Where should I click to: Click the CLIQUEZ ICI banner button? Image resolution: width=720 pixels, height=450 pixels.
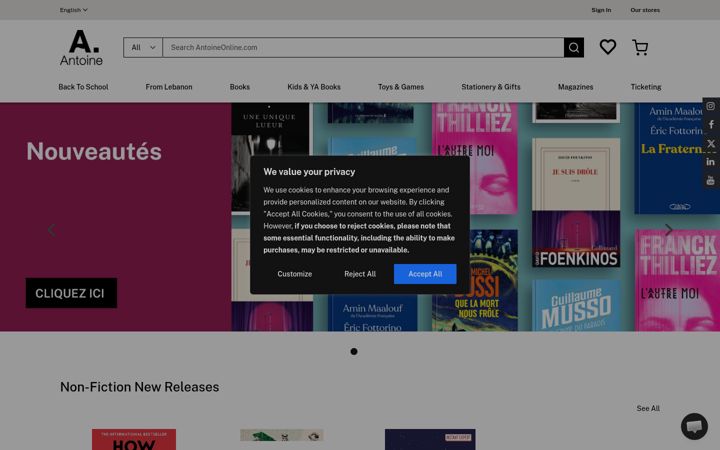(x=71, y=293)
